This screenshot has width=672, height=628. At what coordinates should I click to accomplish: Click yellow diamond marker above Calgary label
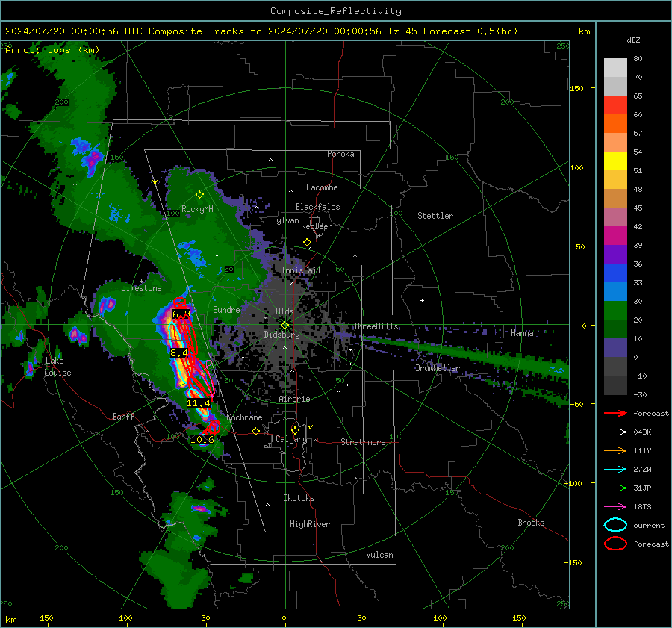point(295,430)
